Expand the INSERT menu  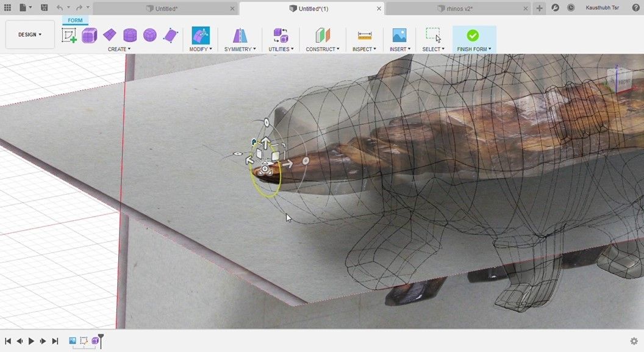pyautogui.click(x=400, y=49)
